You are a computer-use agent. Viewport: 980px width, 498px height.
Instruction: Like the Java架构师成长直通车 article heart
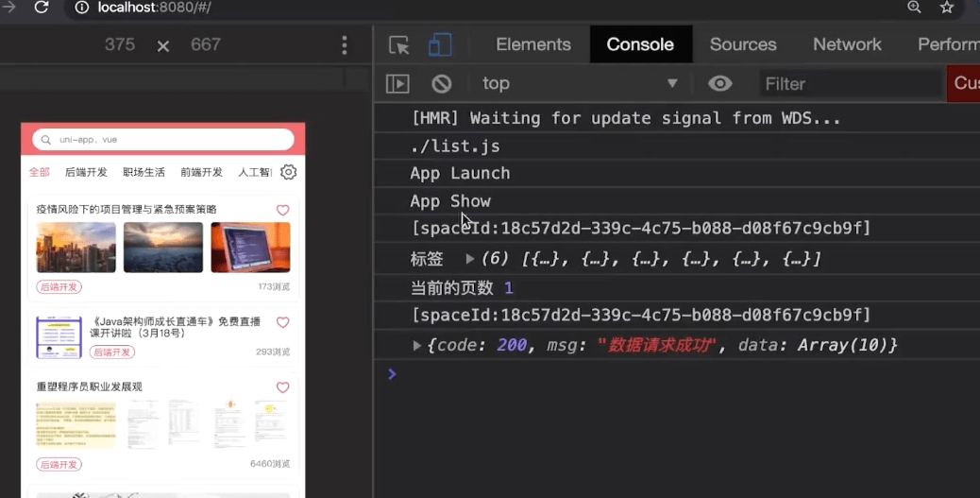point(282,322)
